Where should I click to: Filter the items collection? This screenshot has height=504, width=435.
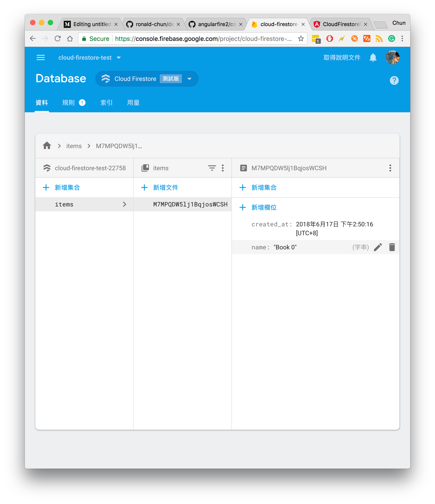pos(212,168)
